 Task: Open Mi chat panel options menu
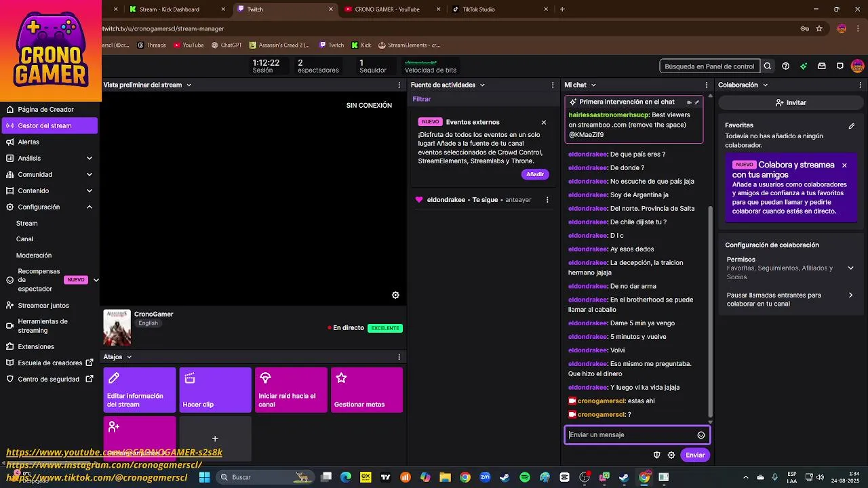707,85
